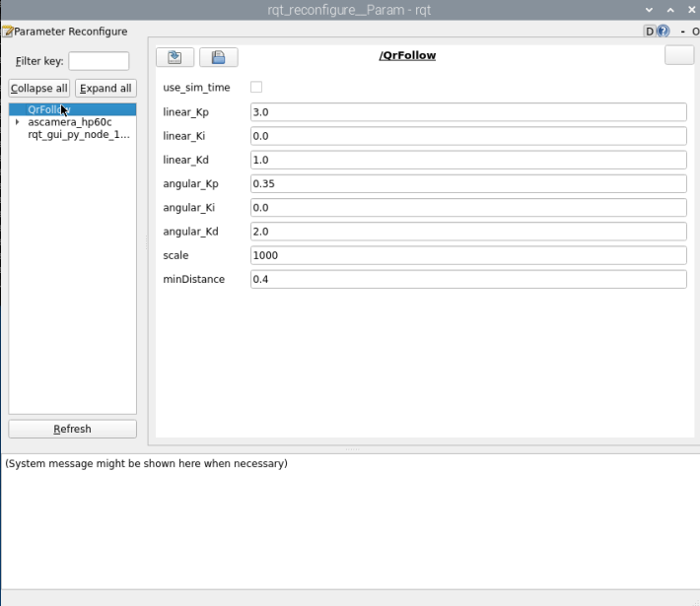Toggle use_sim_time checkbox
The width and height of the screenshot is (700, 606).
(x=256, y=87)
